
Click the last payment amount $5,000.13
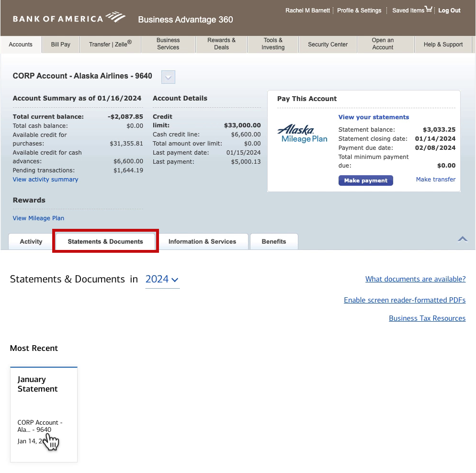pos(246,162)
